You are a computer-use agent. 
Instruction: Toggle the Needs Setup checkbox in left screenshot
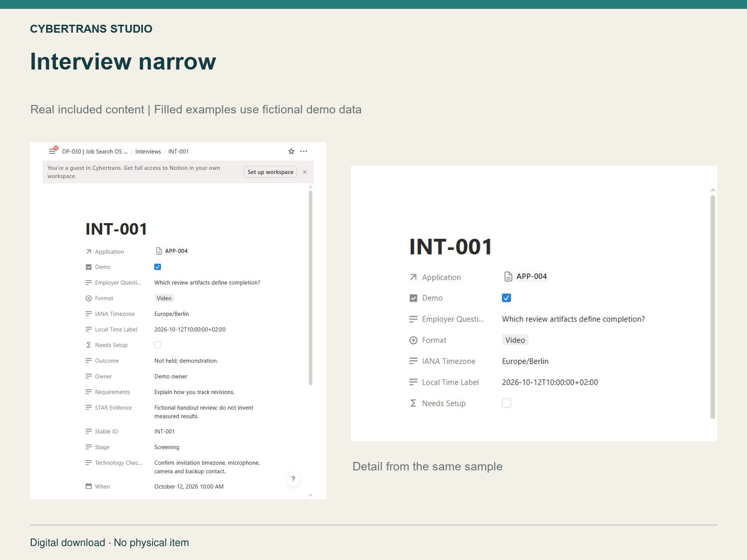click(x=158, y=345)
